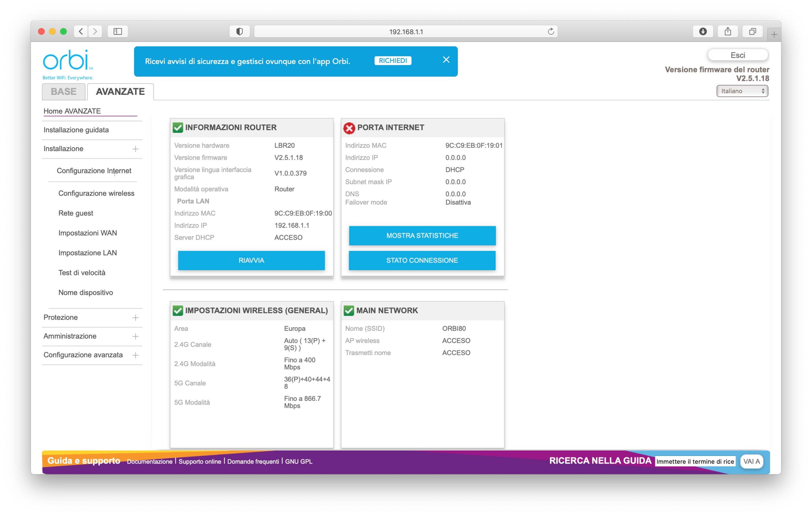
Task: Open the downloads icon in toolbar
Action: 703,31
